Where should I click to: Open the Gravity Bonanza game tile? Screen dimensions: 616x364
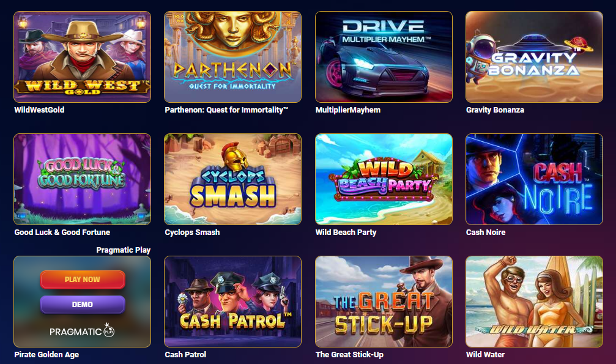click(x=534, y=57)
